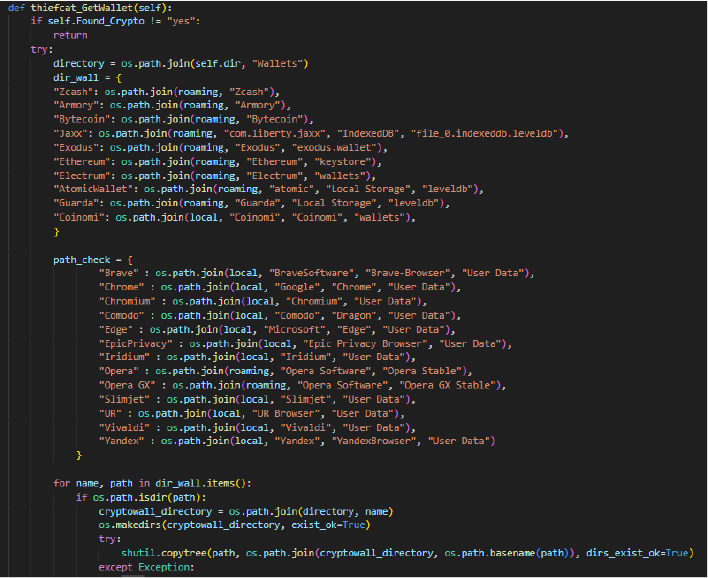The height and width of the screenshot is (578, 708).
Task: Select "file_0.indexeddb.leveldb" string
Action: 484,134
